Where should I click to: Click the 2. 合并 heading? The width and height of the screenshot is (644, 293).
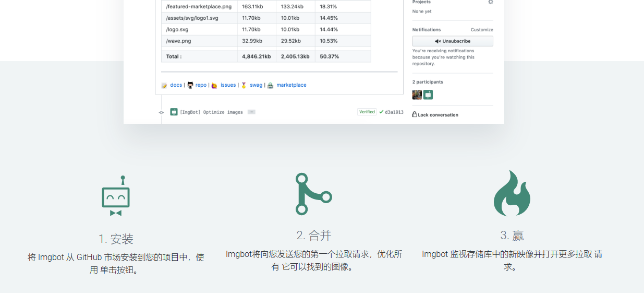click(x=314, y=236)
